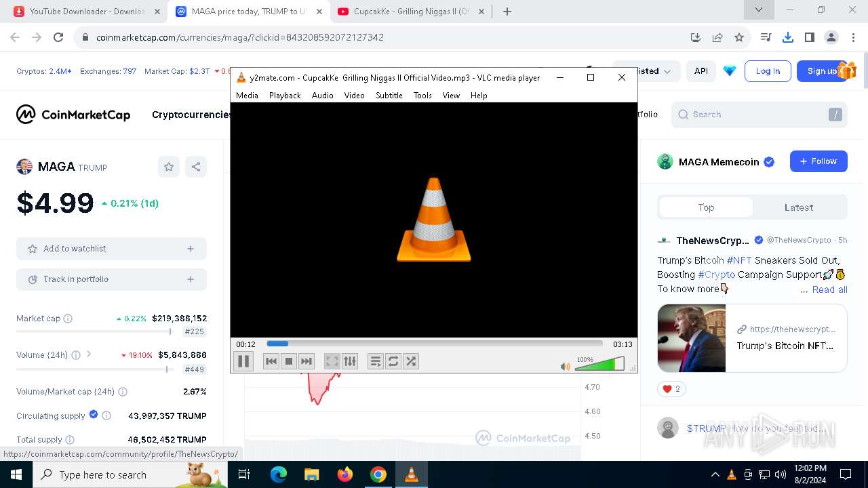Screen dimensions: 868x488
Task: Skip to next track in VLC
Action: coord(307,361)
